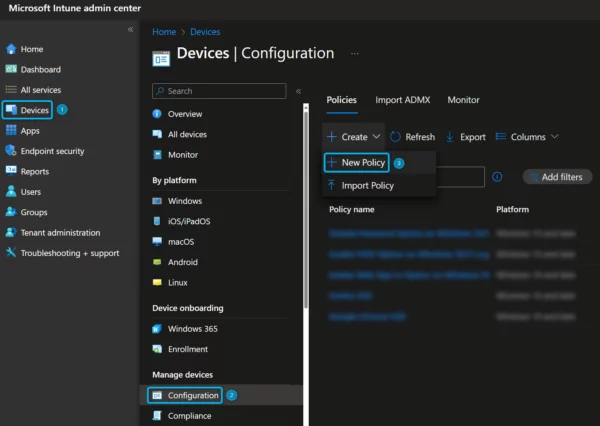This screenshot has height=426, width=600.
Task: Click the Add filters button
Action: click(557, 177)
